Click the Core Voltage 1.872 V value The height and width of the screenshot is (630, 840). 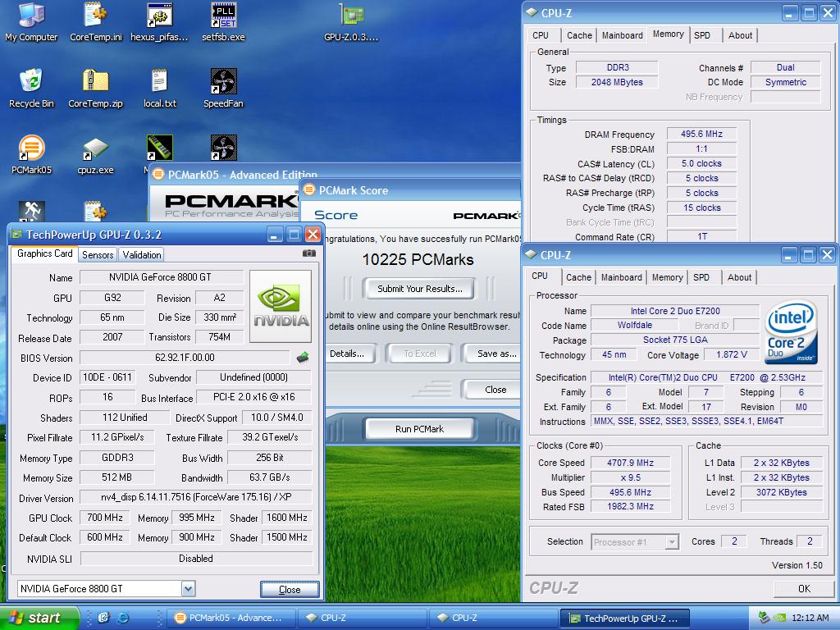[732, 354]
